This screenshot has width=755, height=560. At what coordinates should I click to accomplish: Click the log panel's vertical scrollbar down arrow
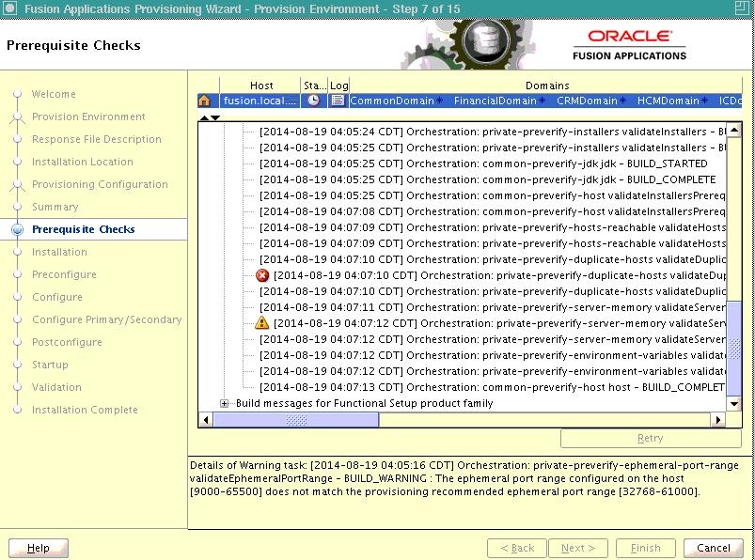pos(733,404)
